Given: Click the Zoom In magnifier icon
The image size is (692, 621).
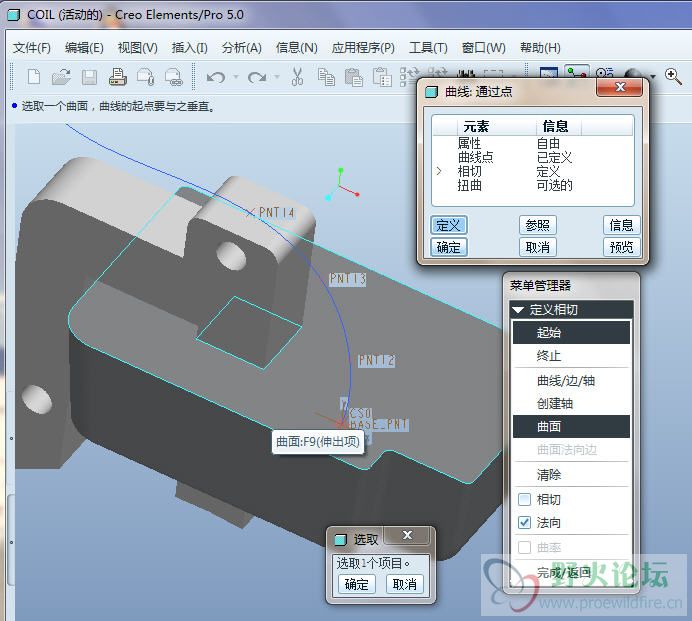Looking at the screenshot, I should tap(673, 76).
